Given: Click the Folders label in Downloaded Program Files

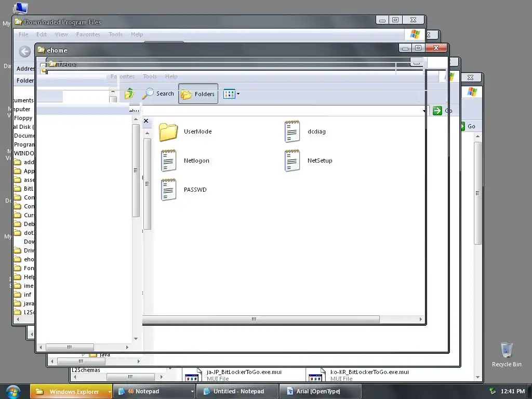Looking at the screenshot, I should tap(25, 81).
